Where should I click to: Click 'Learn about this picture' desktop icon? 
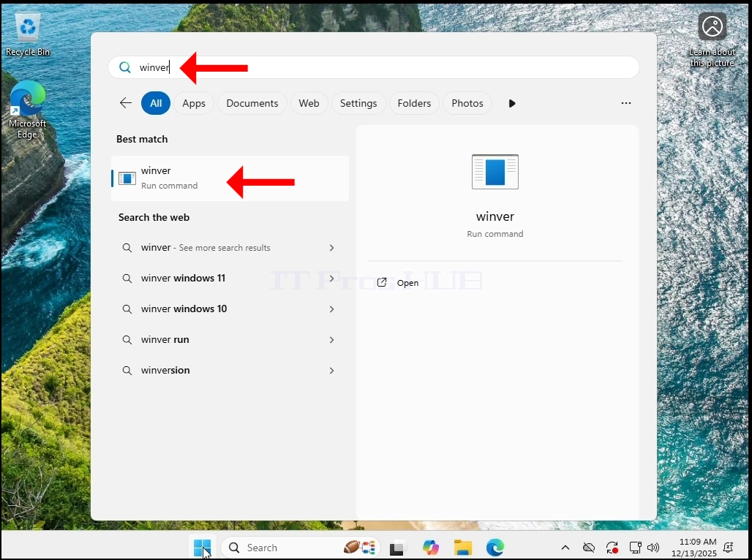pyautogui.click(x=712, y=40)
